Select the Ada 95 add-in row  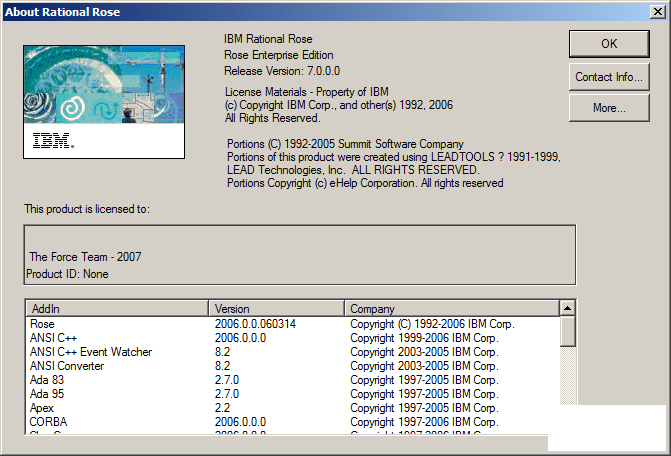coord(293,394)
